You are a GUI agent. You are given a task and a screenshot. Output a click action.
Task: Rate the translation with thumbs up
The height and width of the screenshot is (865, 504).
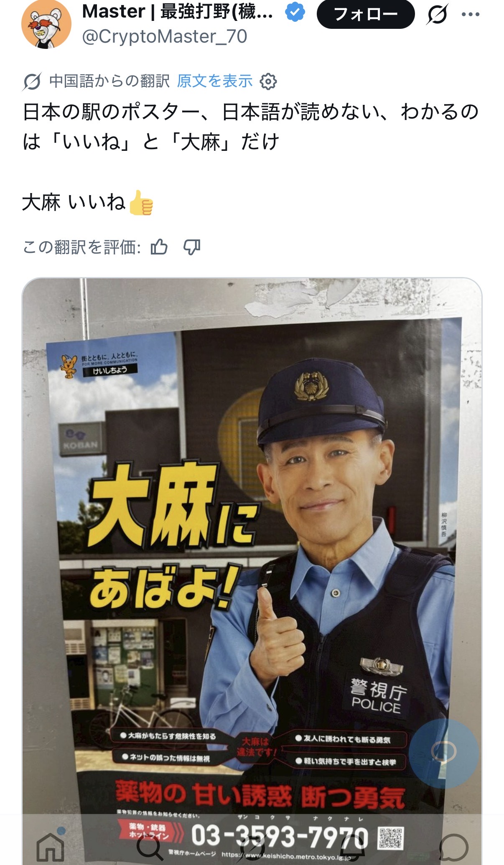point(159,247)
